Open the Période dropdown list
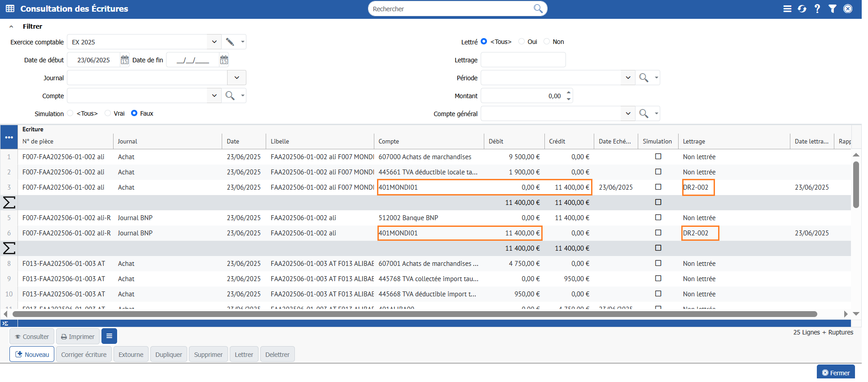 pos(628,78)
